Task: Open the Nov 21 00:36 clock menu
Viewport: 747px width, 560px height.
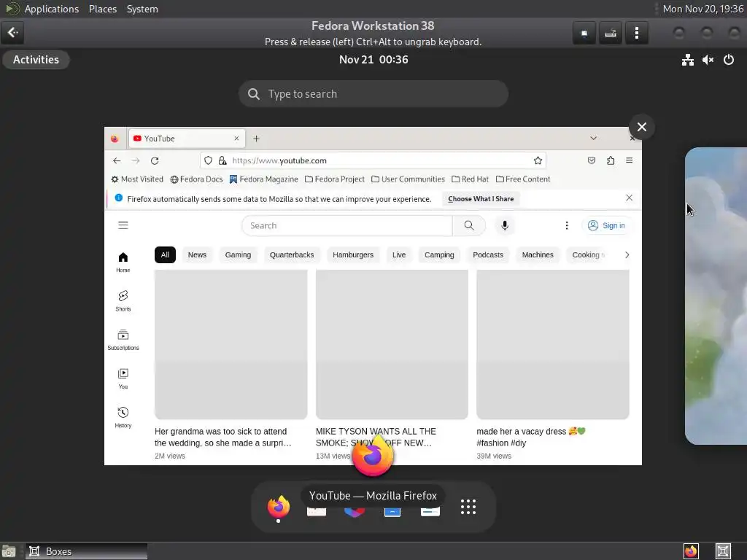Action: pyautogui.click(x=373, y=60)
